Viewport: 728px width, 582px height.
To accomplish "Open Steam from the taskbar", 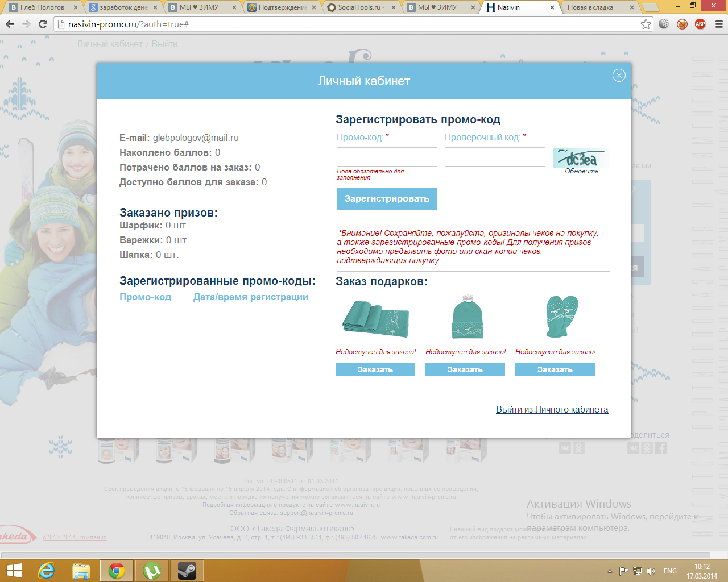I will coord(187,571).
